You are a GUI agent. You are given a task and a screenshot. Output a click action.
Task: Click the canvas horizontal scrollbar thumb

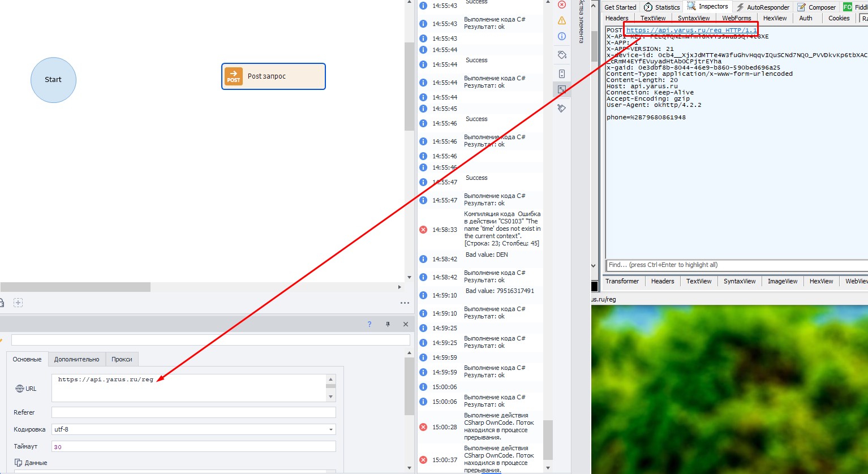(x=75, y=287)
